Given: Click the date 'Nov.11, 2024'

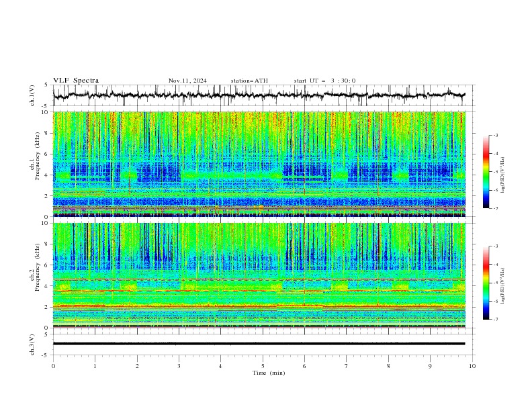Looking at the screenshot, I should 187,81.
